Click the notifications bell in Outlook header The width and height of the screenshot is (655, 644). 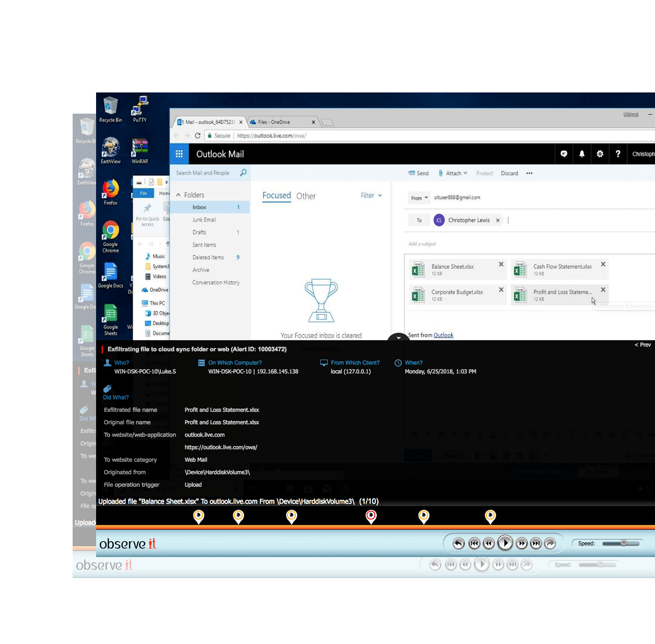click(x=581, y=154)
